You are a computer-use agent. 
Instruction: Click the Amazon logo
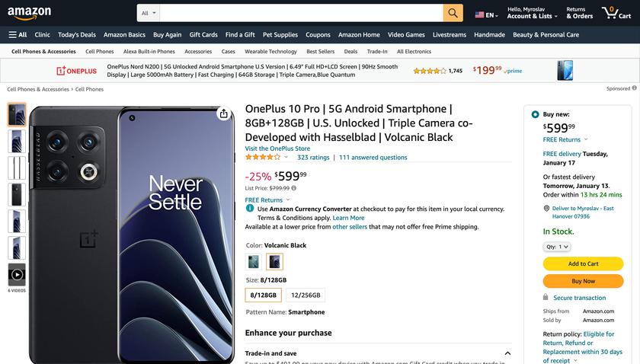(x=30, y=13)
